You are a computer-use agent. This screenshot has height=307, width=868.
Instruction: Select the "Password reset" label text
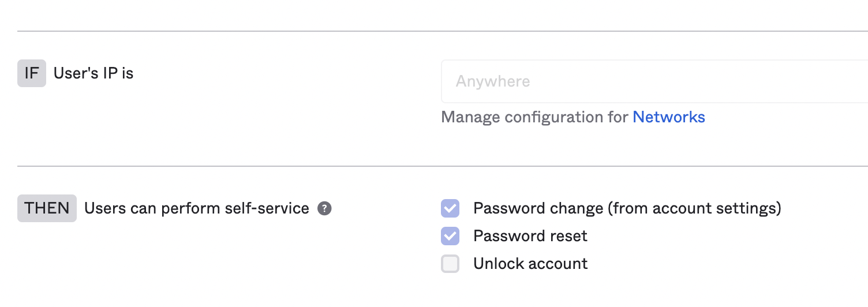pos(530,236)
